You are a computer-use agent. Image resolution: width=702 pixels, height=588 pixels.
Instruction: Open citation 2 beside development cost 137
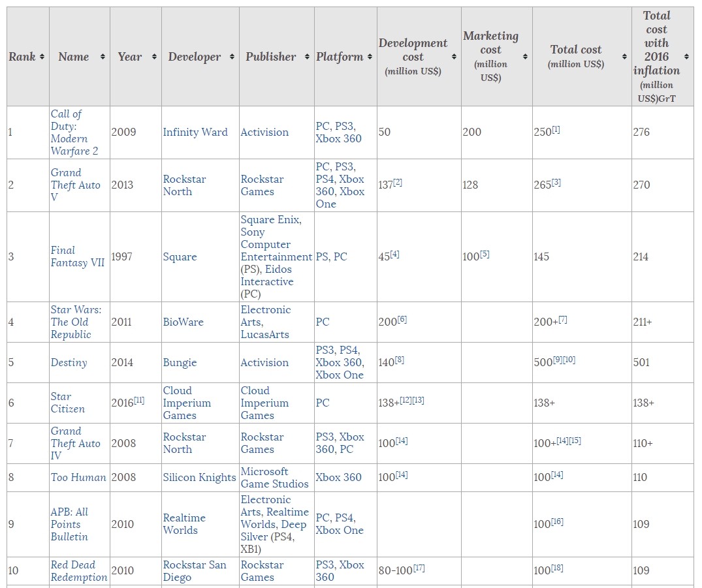point(398,183)
